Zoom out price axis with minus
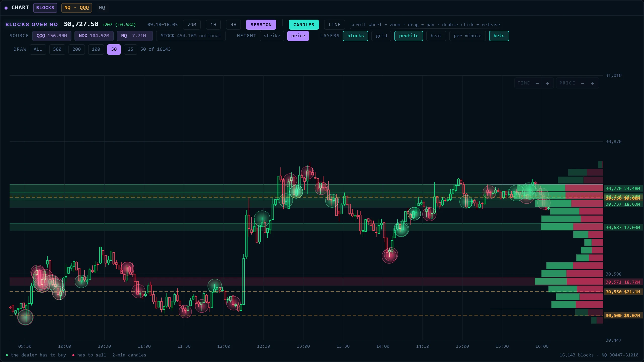 583,83
